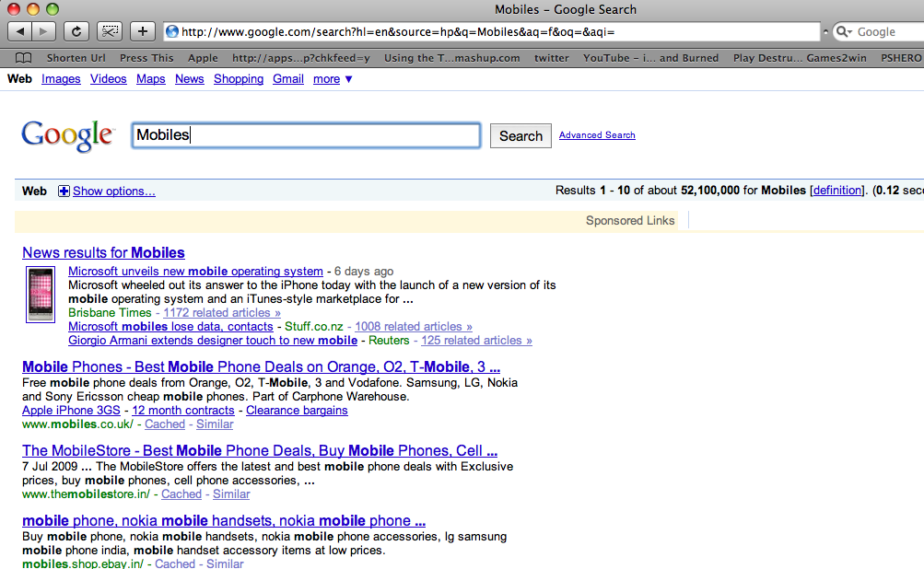
Task: Click Brisbane Times source text
Action: click(x=110, y=313)
